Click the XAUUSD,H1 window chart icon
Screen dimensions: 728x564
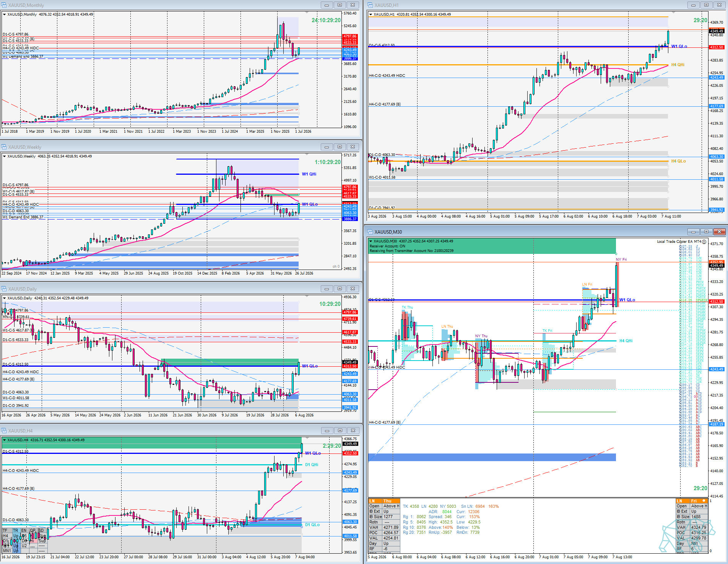[370, 5]
